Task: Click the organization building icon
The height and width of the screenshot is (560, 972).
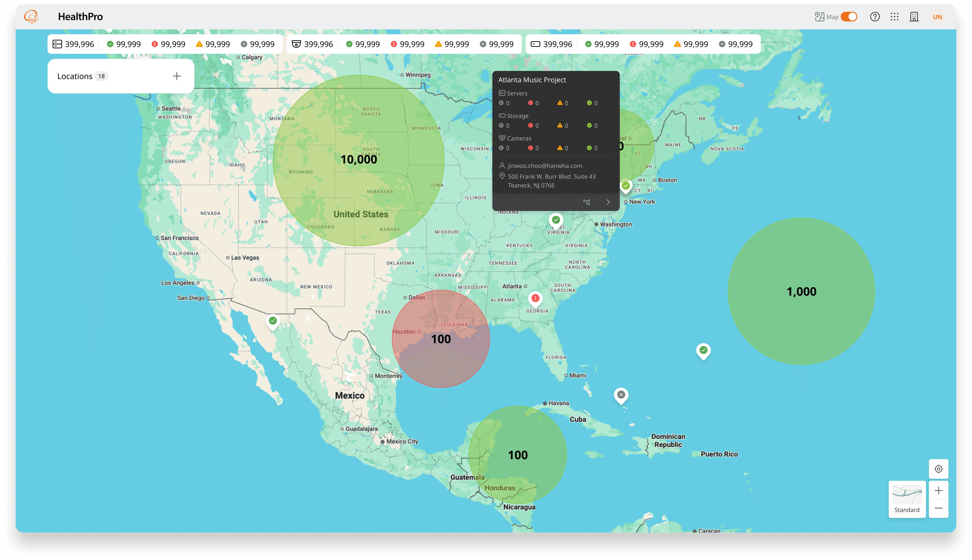Action: coord(914,17)
